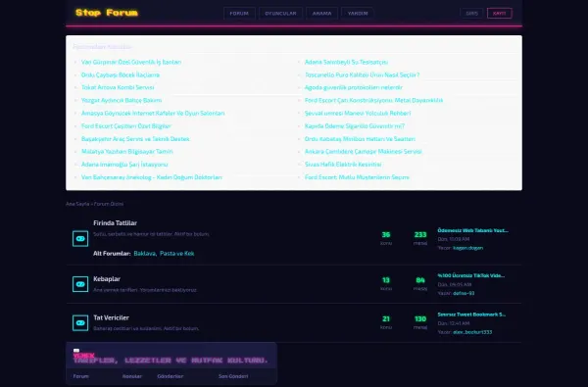Open Yozgat Aydıncık Bahçe Bakımı link
The width and height of the screenshot is (588, 387).
(x=122, y=100)
